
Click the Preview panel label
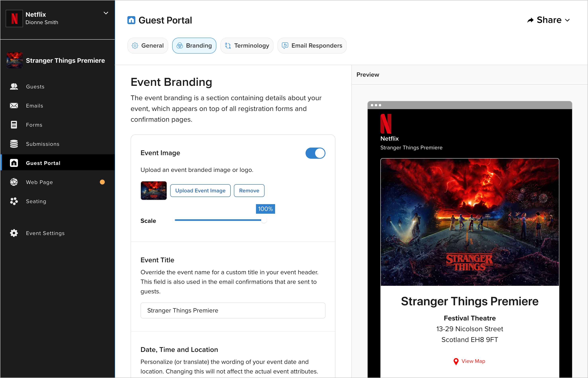[367, 75]
